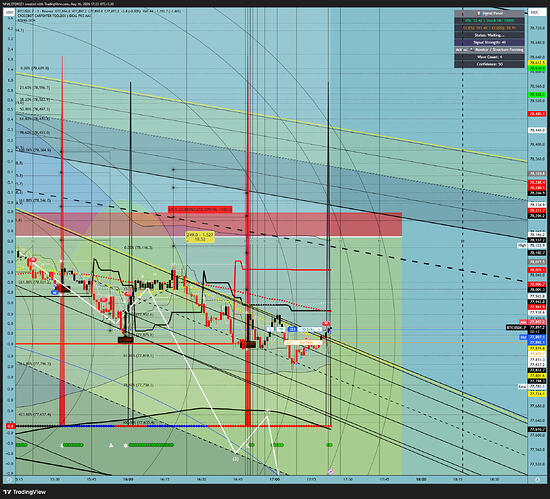
Task: Click the red 0.0 level label on the left scale
Action: [x=11, y=426]
